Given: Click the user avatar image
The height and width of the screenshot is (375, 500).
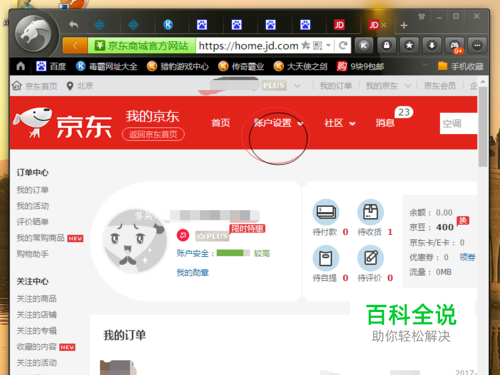Looking at the screenshot, I should [x=135, y=241].
